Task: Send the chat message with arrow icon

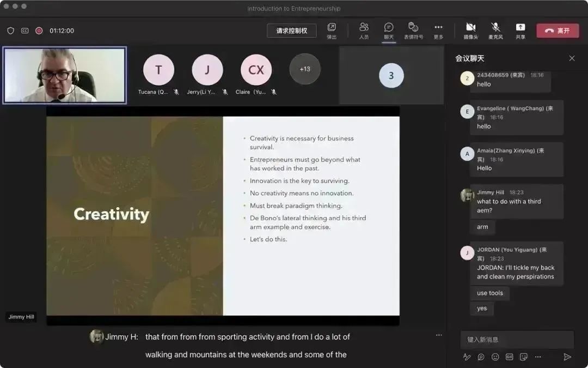Action: pos(567,357)
